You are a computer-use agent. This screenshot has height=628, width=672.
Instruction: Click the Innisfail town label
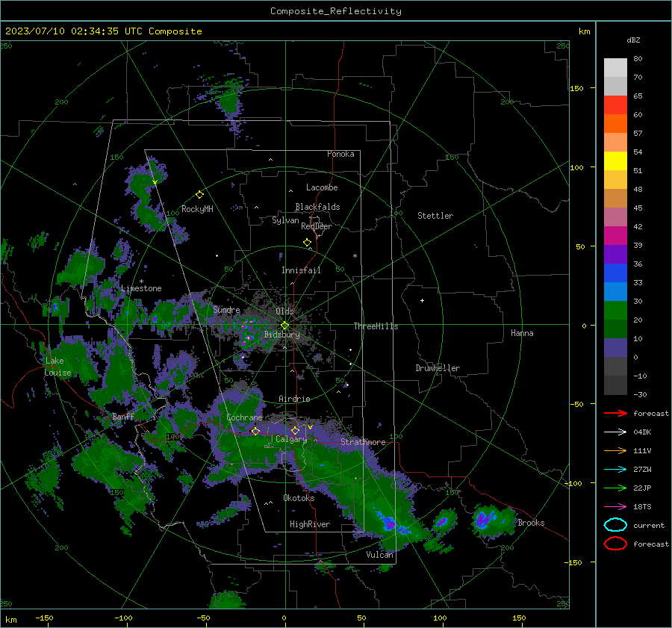click(301, 270)
